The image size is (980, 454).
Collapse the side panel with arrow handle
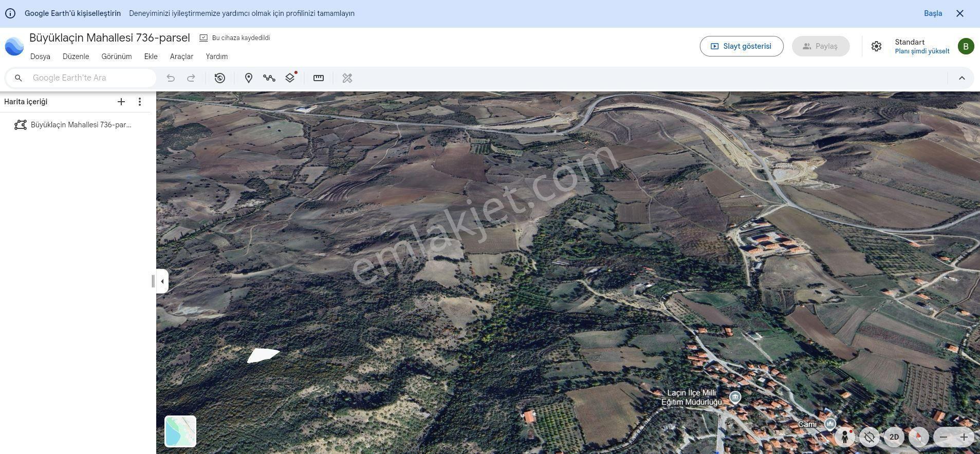click(162, 281)
